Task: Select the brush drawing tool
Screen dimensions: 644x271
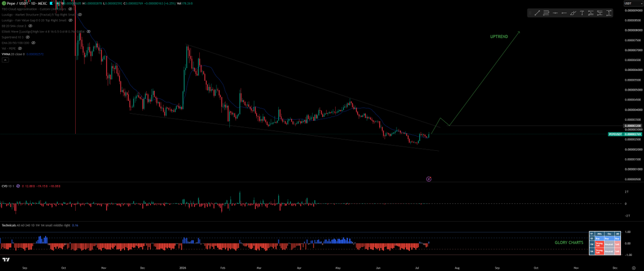Action: pos(573,13)
